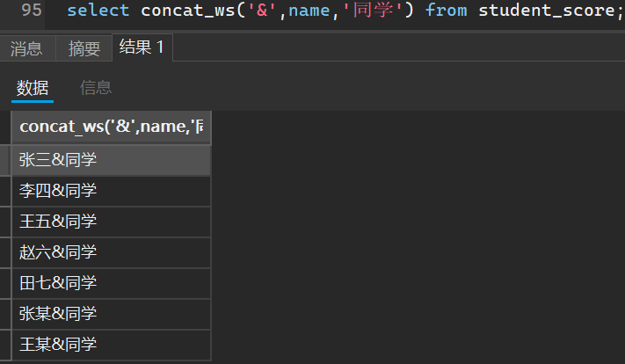This screenshot has width=625, height=364.
Task: Select the cell 张三&同学
Action: 112,160
